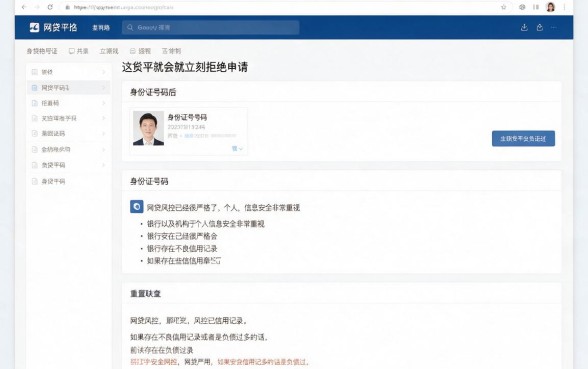
Task: Click the share icon in blue header
Action: pos(540,27)
